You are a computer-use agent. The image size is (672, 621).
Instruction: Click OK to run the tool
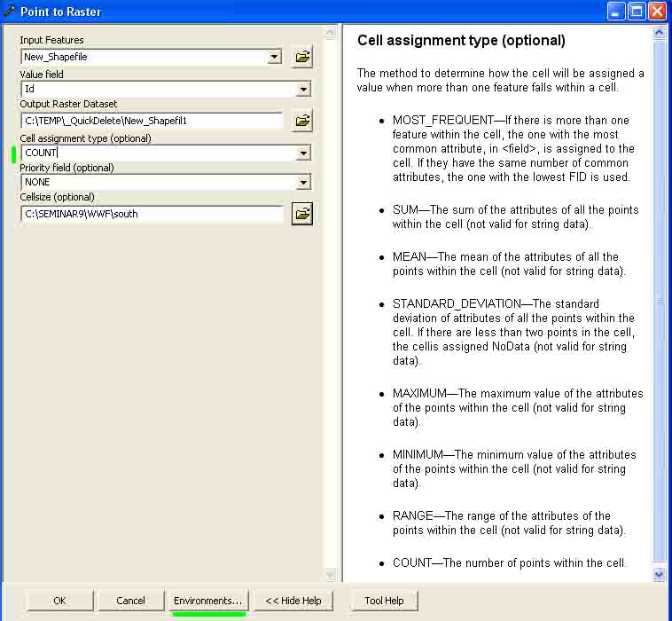[60, 601]
